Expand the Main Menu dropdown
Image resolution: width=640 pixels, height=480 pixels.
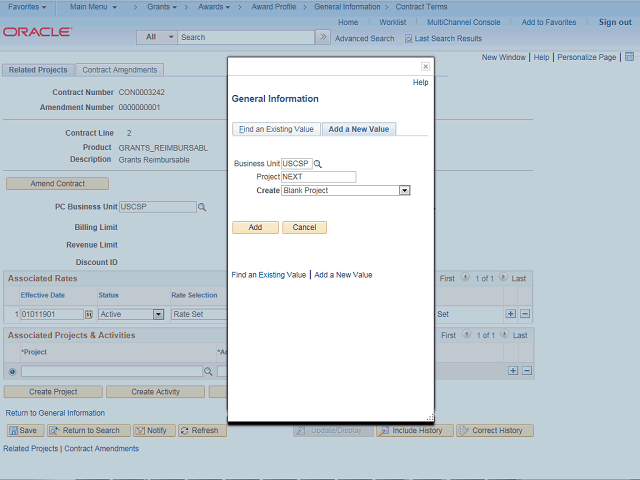click(93, 7)
